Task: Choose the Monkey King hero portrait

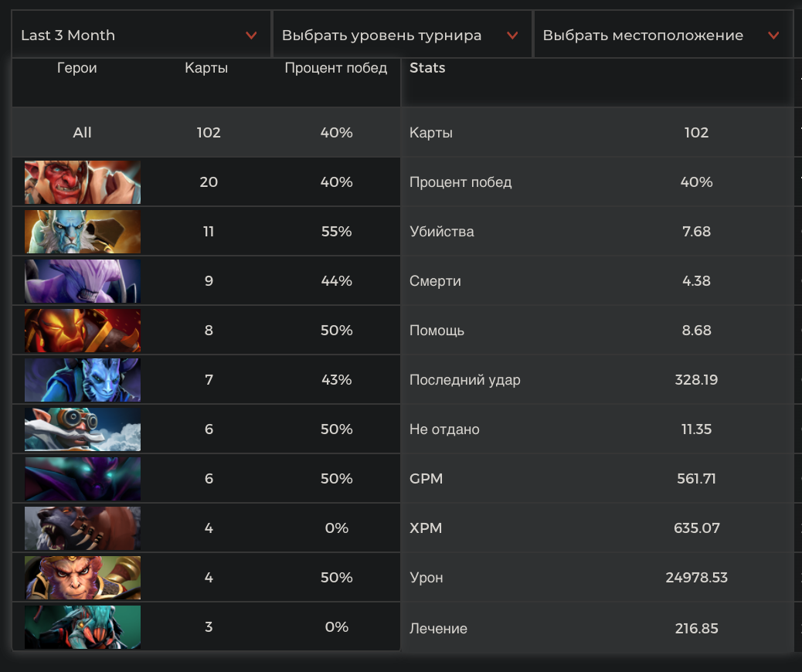Action: coord(82,578)
